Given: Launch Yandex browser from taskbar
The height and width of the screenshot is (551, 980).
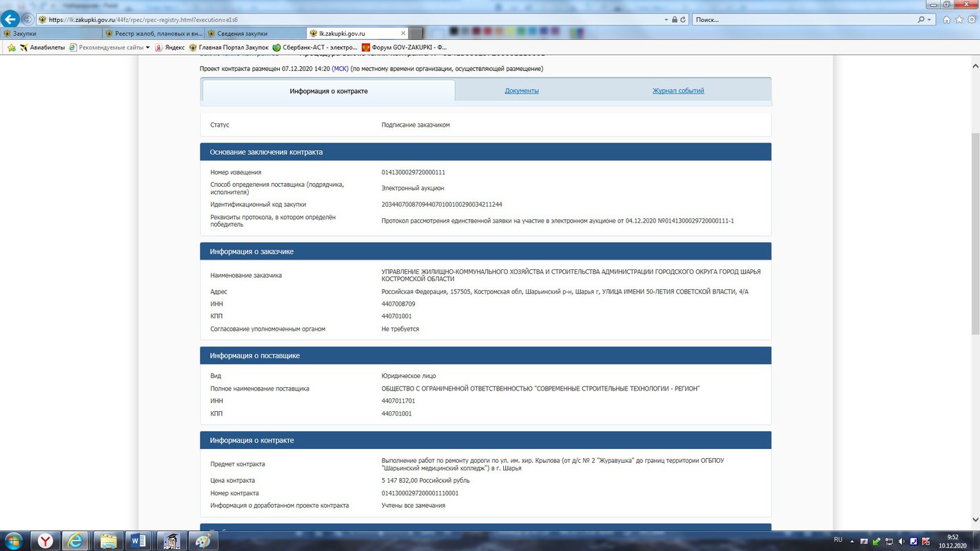Looking at the screenshot, I should tap(45, 541).
